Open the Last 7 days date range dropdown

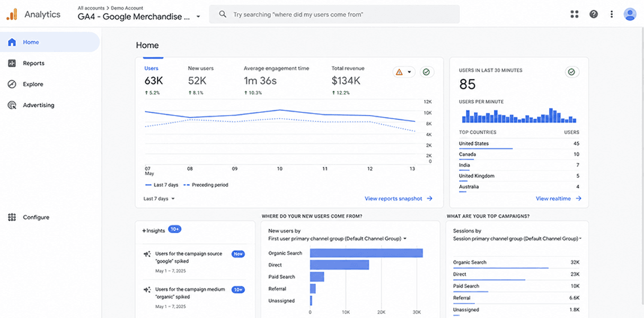pyautogui.click(x=159, y=199)
